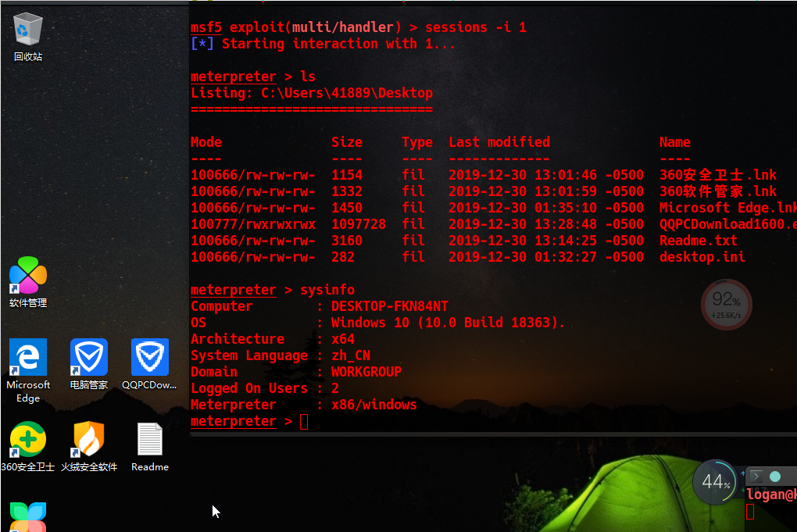797x532 pixels.
Task: Click the 'Mode' column header
Action: (206, 142)
